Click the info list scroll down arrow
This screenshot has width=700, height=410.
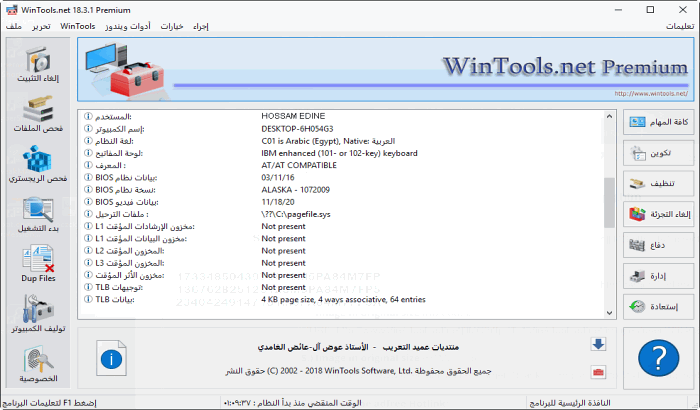pos(609,313)
